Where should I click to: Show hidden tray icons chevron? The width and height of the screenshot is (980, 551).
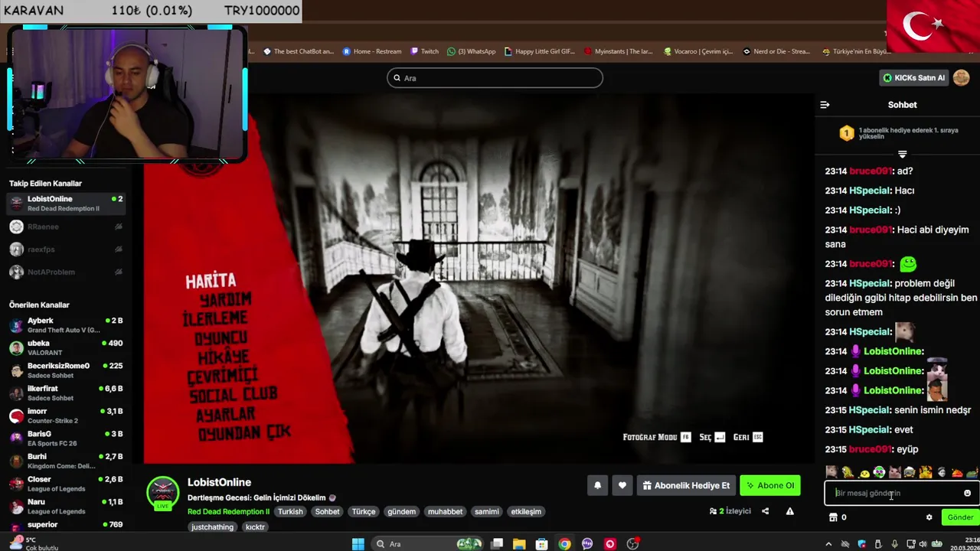pyautogui.click(x=828, y=544)
